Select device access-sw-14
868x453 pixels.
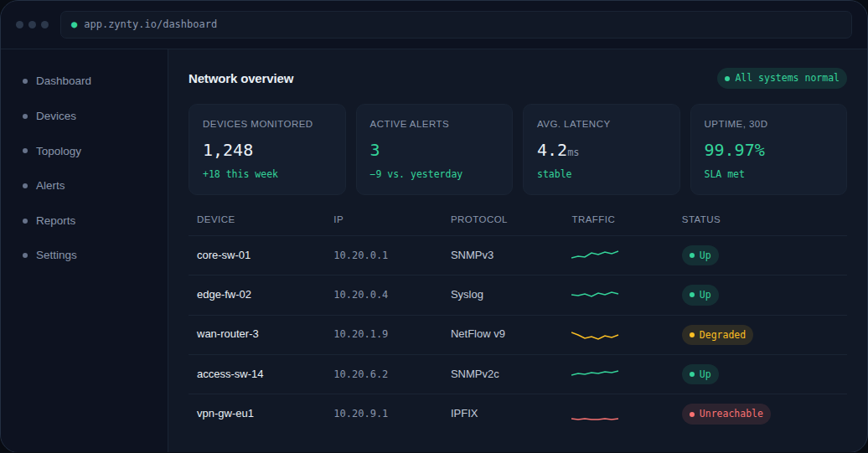click(230, 374)
